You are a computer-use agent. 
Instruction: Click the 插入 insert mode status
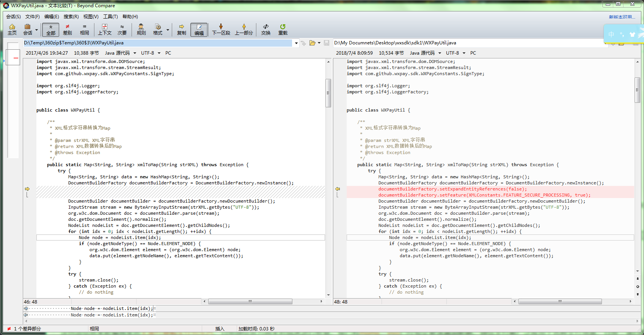click(220, 329)
